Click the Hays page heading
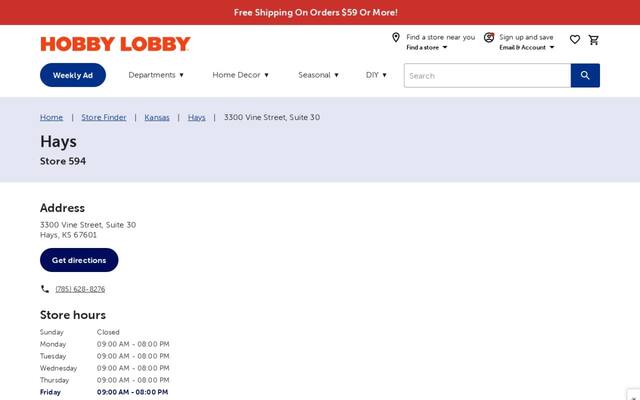This screenshot has height=400, width=640. 58,142
